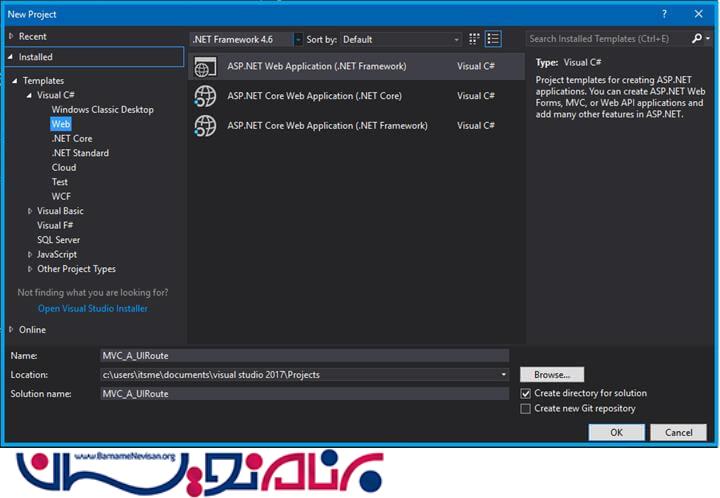
Task: Click the help question mark icon
Action: (664, 14)
